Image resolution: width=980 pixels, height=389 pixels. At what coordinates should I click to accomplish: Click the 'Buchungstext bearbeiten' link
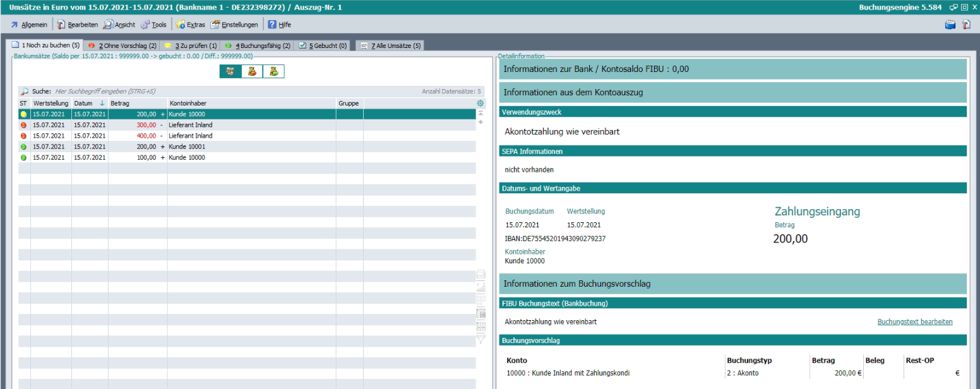click(x=914, y=322)
